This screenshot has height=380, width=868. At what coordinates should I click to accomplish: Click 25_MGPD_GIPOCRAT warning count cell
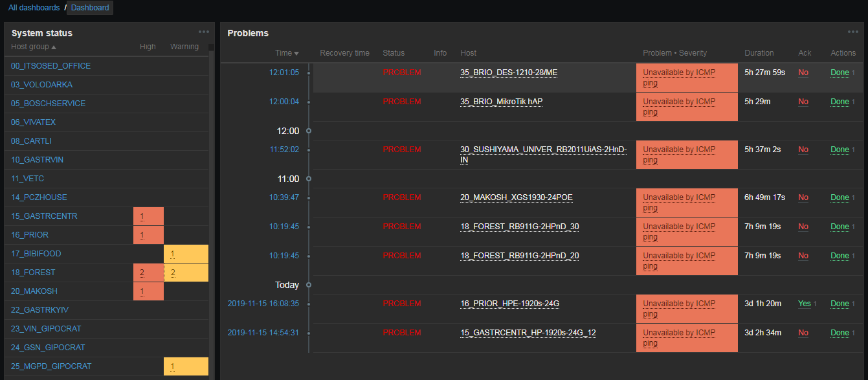[x=173, y=366]
